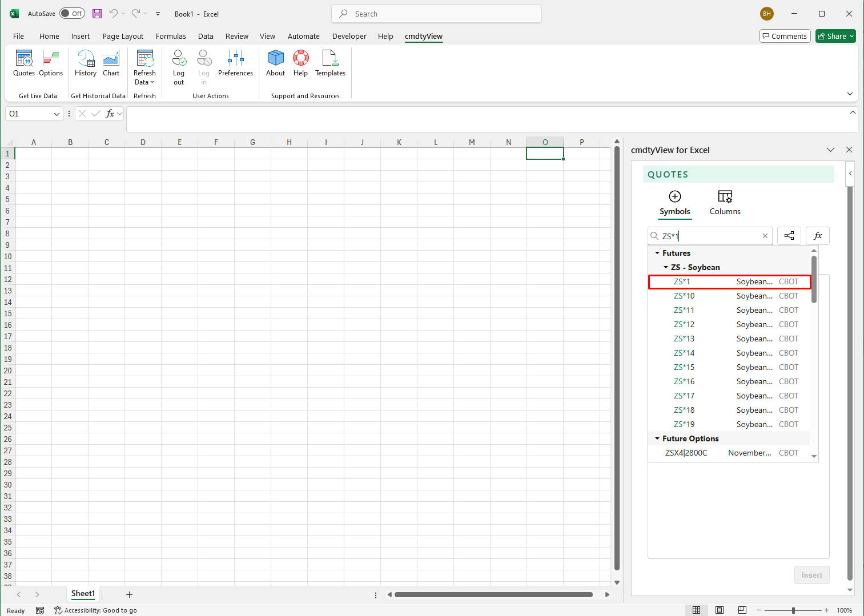Click the Save icon in title bar
The image size is (864, 616).
[x=97, y=14]
